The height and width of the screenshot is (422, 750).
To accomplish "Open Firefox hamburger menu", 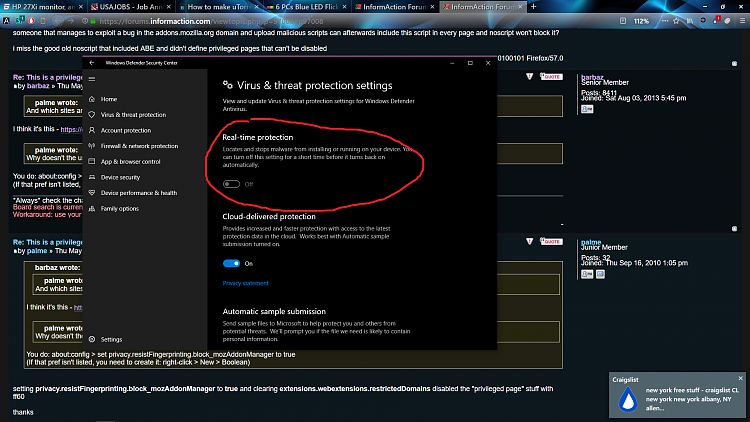I will tap(742, 21).
